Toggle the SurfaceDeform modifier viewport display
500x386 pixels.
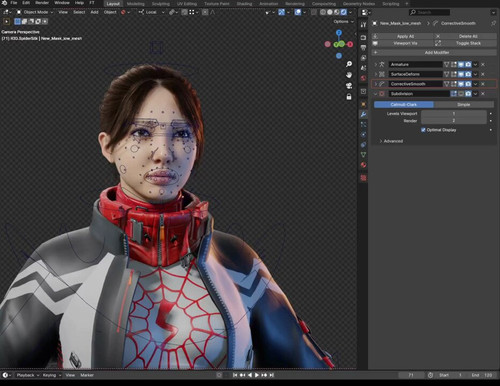pos(461,74)
